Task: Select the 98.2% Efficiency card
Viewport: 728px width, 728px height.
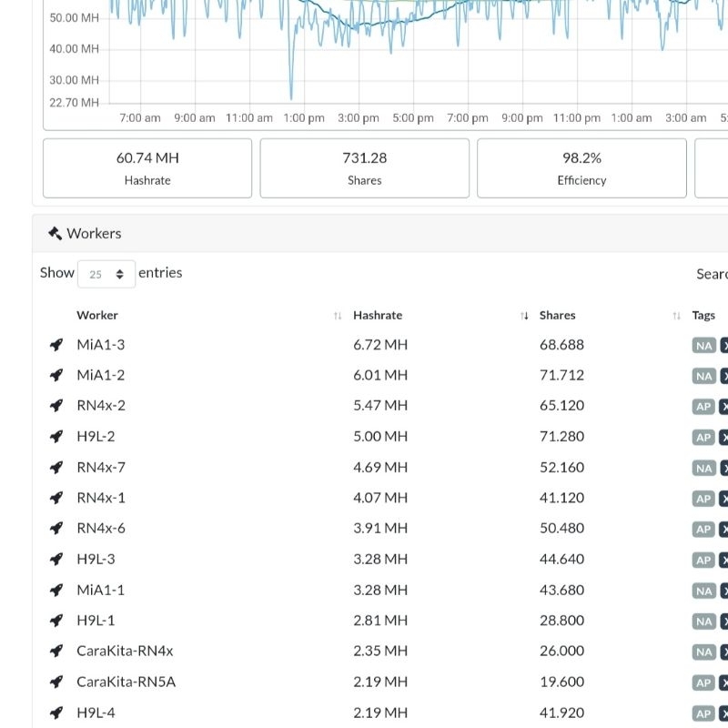Action: [x=581, y=168]
